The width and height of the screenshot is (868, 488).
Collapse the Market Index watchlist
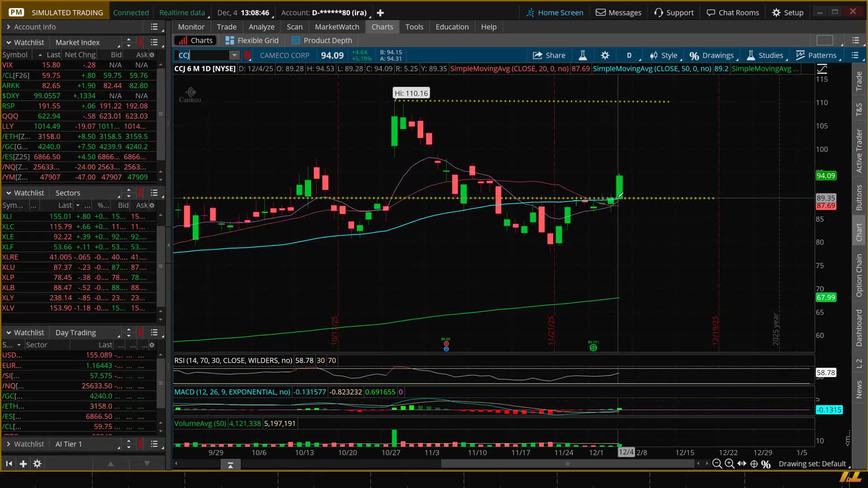tap(9, 42)
